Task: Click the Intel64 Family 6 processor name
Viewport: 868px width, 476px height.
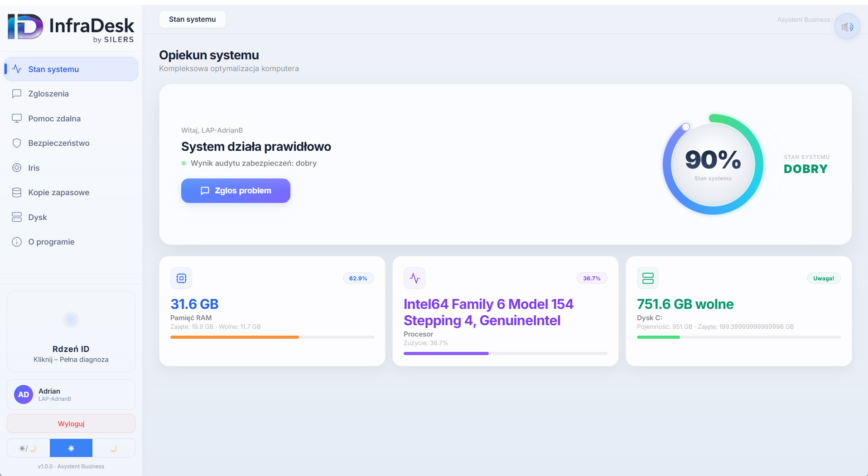Action: click(x=488, y=312)
